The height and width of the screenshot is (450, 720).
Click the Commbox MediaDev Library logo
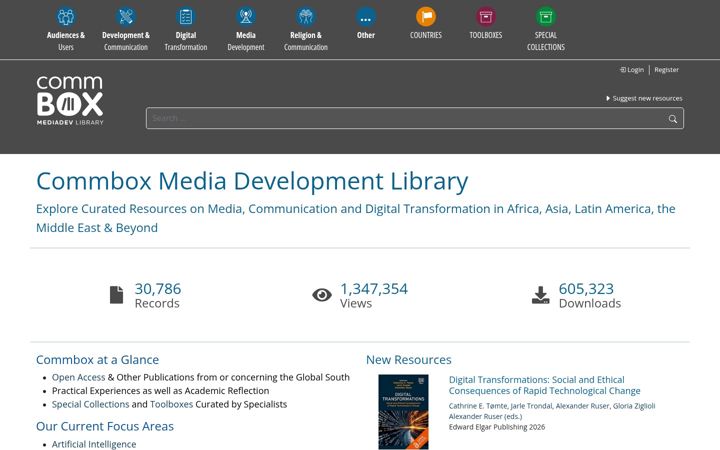click(x=70, y=101)
